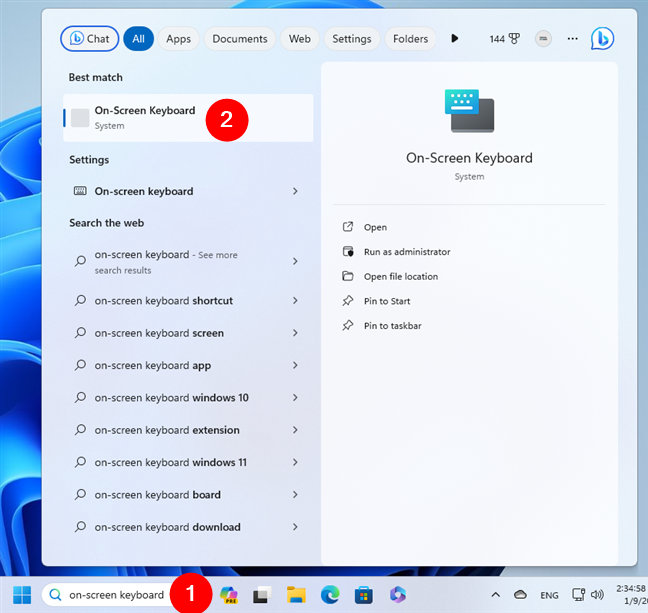Select on-screen keyboard board suggestion

188,494
